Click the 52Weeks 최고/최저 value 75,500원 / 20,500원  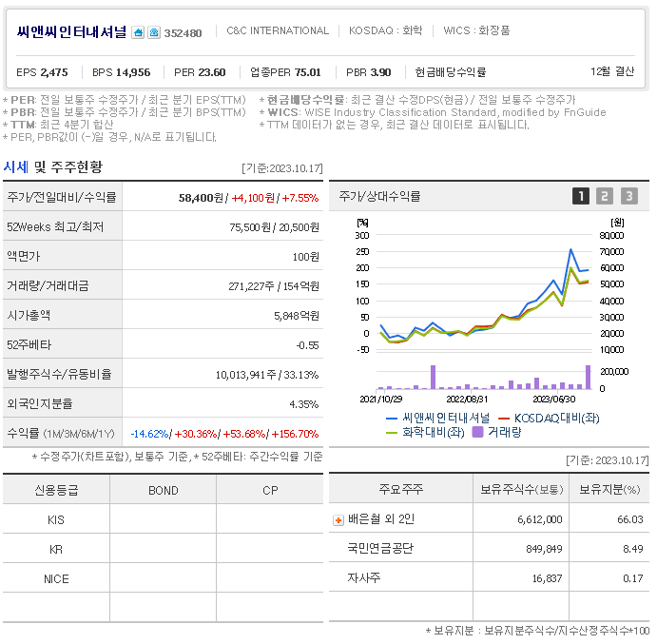point(274,227)
